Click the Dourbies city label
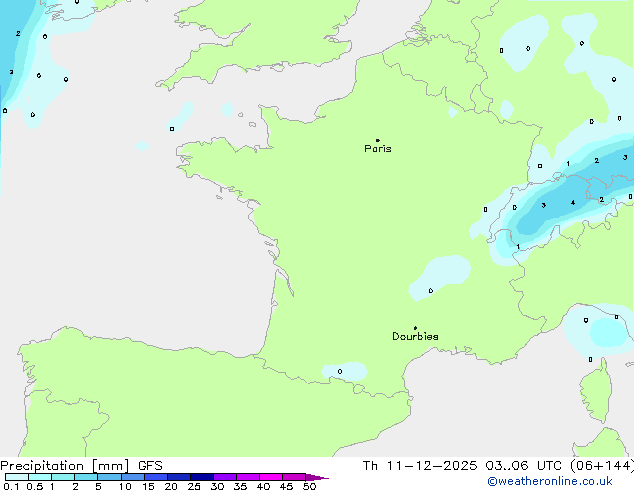This screenshot has width=634, height=490. [x=415, y=336]
